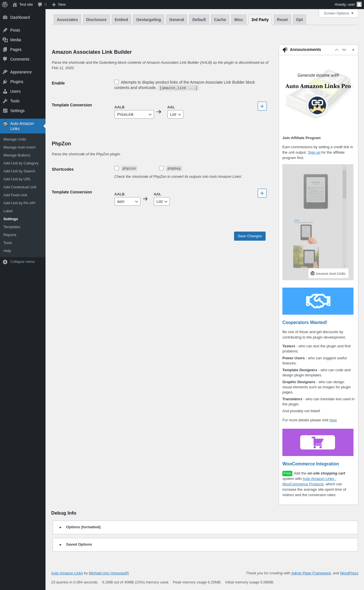364x590 pixels.
Task: Open the asin template dropdown
Action: click(127, 201)
